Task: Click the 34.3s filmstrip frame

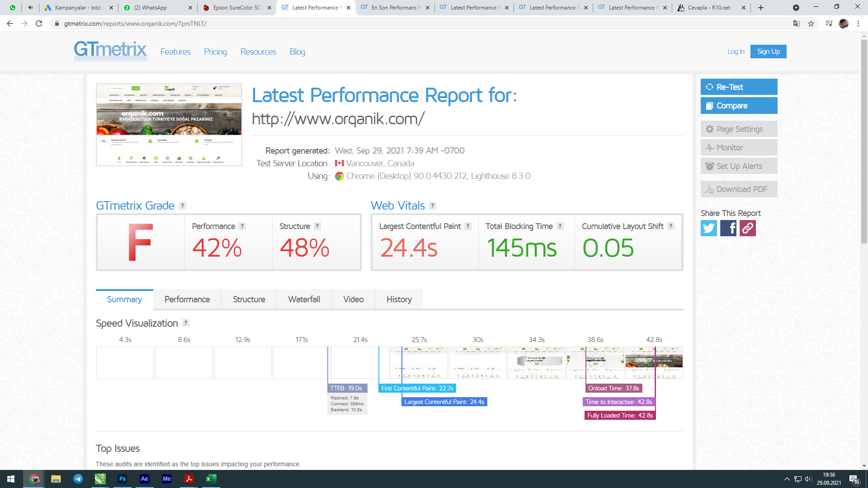Action: point(537,362)
